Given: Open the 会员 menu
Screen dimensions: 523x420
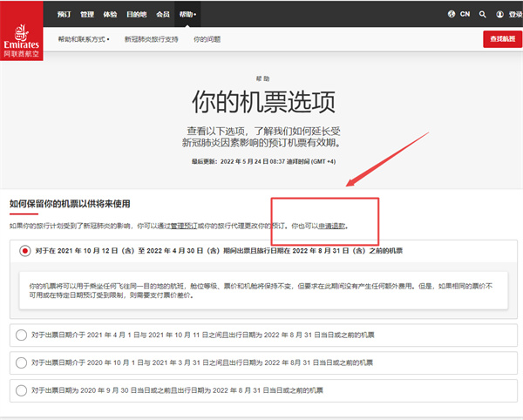Looking at the screenshot, I should [163, 14].
